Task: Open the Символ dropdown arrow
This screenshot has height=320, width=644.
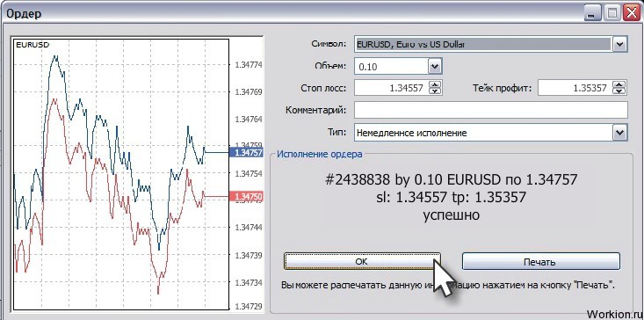Action: [x=619, y=44]
